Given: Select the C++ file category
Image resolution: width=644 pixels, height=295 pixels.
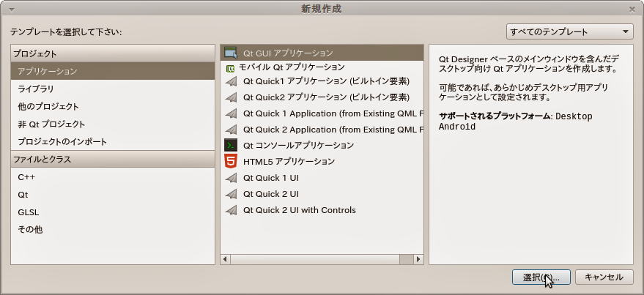Looking at the screenshot, I should pyautogui.click(x=113, y=177).
